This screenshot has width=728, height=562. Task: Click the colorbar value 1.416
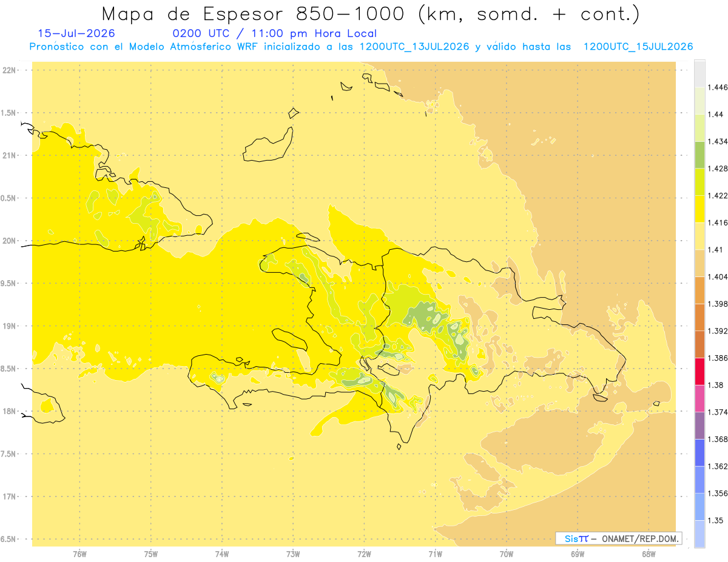(x=717, y=222)
